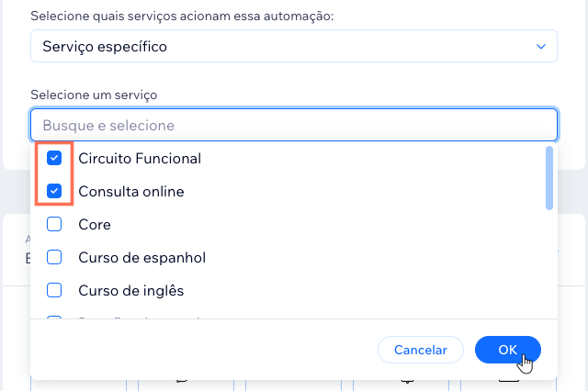Choose the Core service label
This screenshot has width=588, height=391.
95,225
